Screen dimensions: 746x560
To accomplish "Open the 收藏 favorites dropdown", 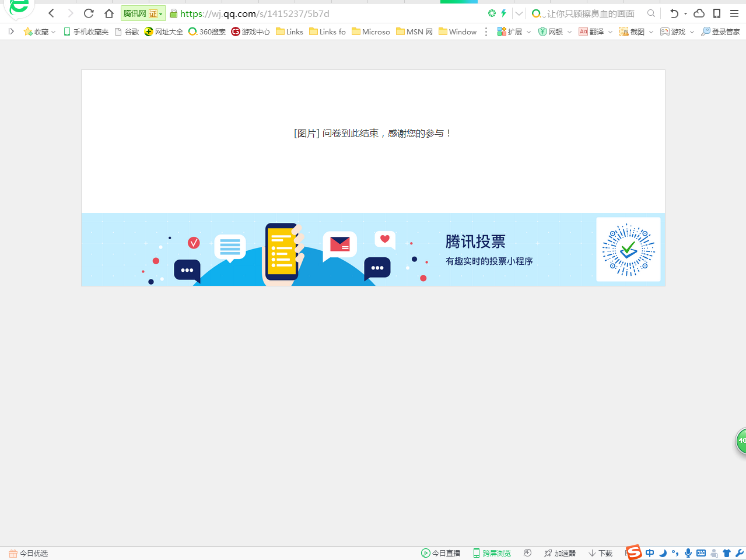I will [x=39, y=32].
